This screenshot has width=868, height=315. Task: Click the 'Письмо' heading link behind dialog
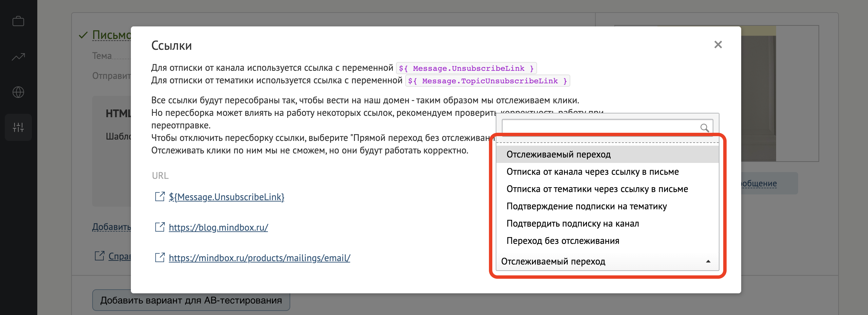pos(112,35)
